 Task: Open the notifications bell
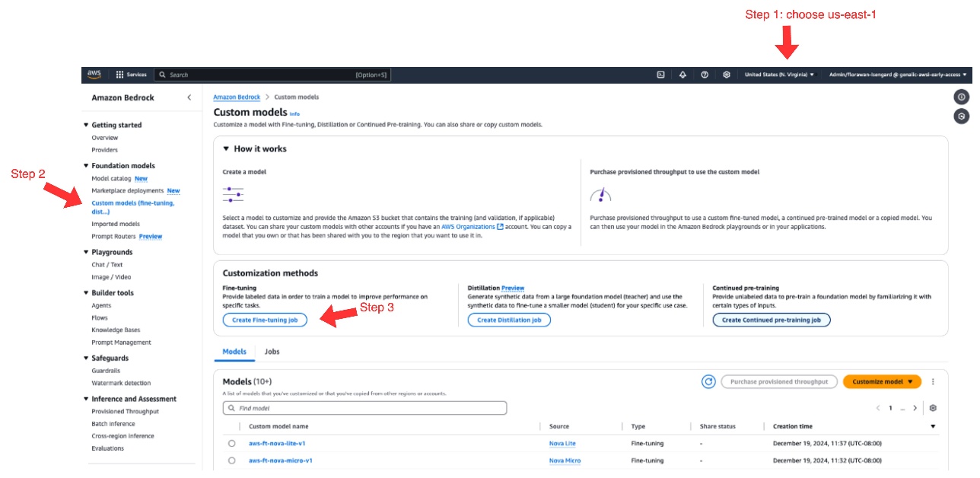682,75
